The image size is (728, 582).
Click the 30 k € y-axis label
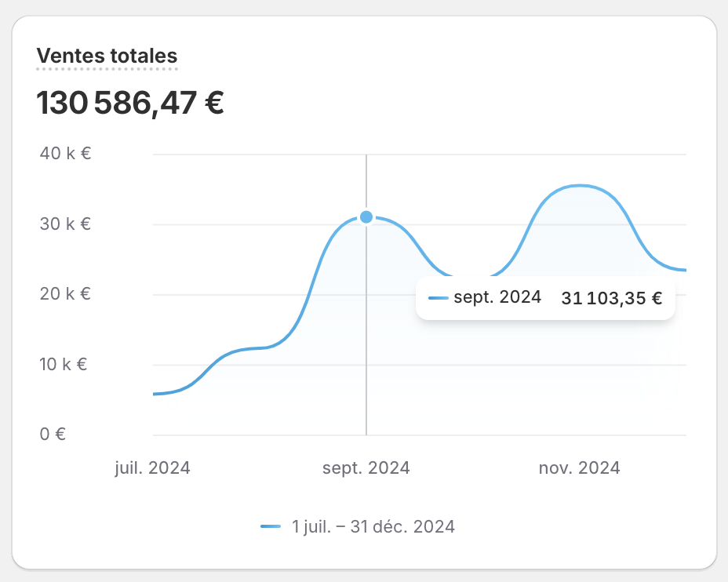(x=65, y=224)
